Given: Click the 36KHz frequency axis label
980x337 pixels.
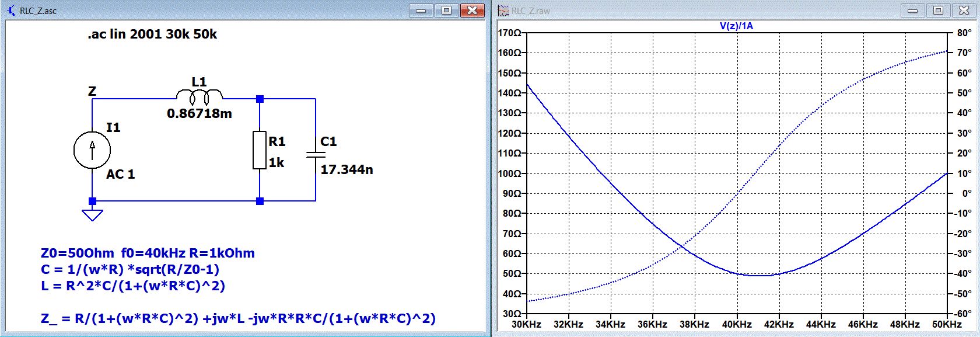Looking at the screenshot, I should pyautogui.click(x=652, y=324).
